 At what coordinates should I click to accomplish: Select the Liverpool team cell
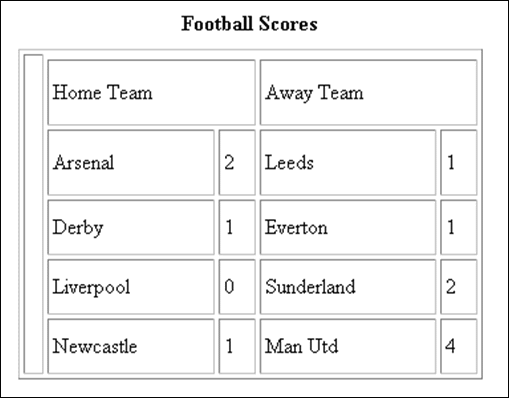click(131, 287)
